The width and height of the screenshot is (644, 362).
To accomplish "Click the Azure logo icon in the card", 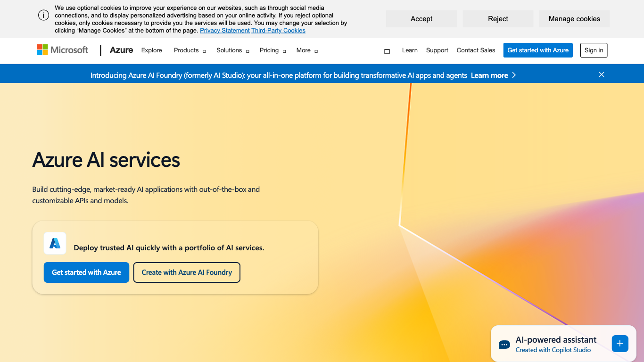I will (x=55, y=243).
